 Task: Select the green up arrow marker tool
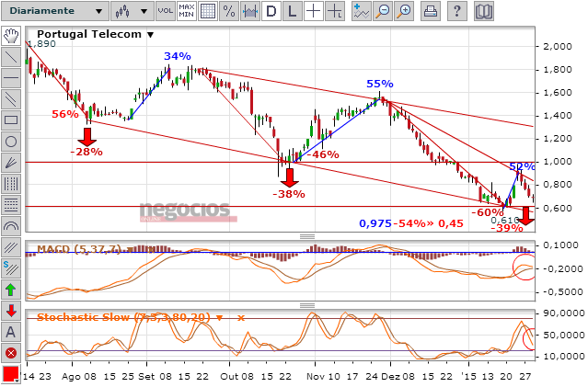pyautogui.click(x=11, y=290)
